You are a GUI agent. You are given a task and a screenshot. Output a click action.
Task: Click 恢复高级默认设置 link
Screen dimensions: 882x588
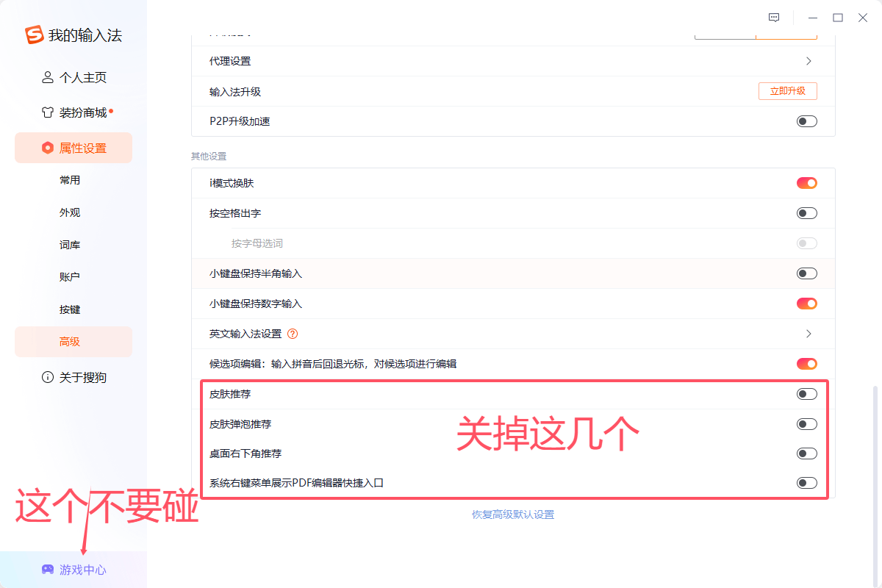[x=513, y=514]
